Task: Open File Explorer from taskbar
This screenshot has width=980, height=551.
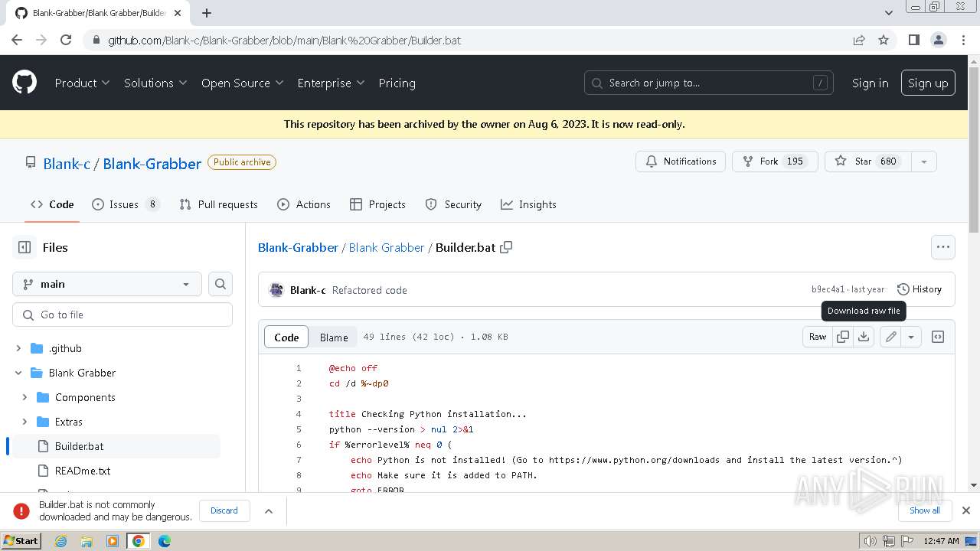Action: pyautogui.click(x=87, y=541)
